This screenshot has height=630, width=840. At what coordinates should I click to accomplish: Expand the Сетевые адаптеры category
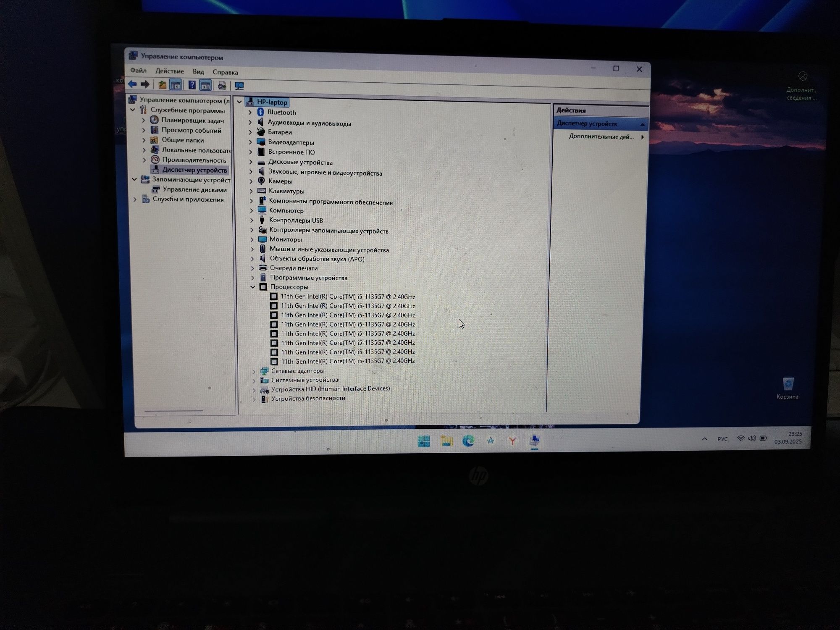[254, 371]
